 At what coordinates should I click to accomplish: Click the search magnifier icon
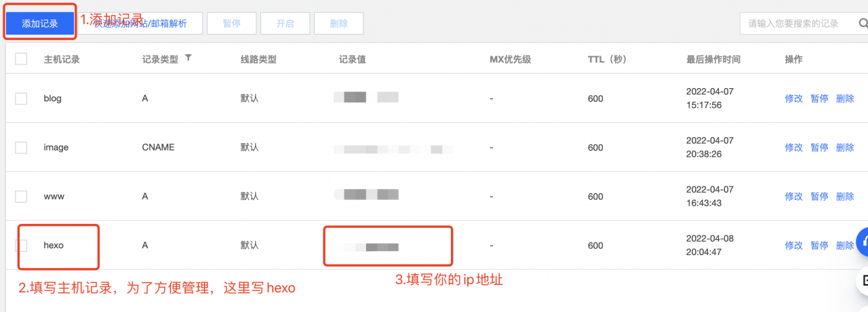(x=863, y=24)
